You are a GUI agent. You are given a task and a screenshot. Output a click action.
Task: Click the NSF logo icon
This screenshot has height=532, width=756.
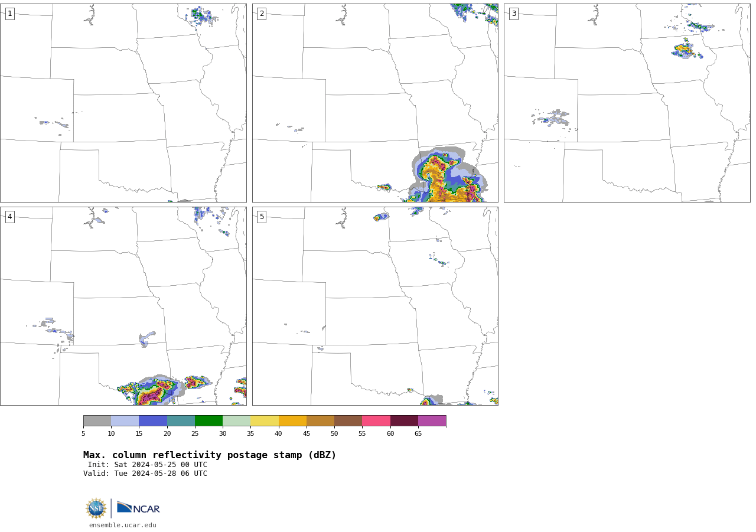[x=96, y=508]
